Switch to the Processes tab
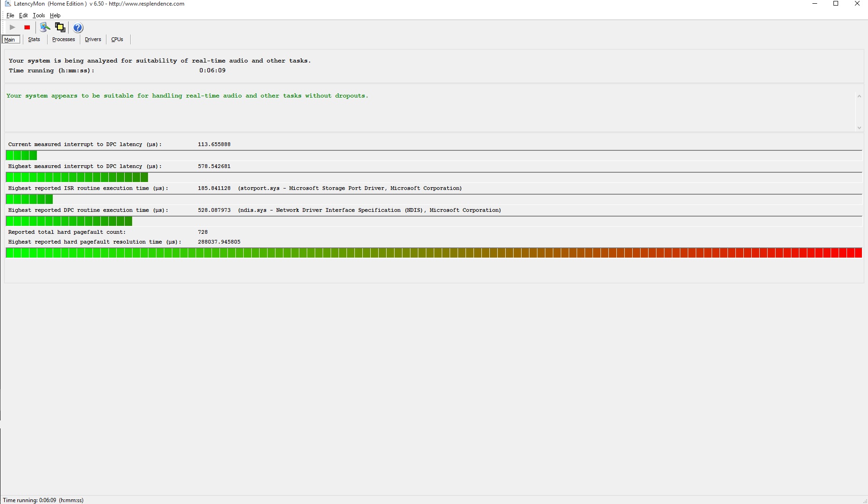 (64, 40)
